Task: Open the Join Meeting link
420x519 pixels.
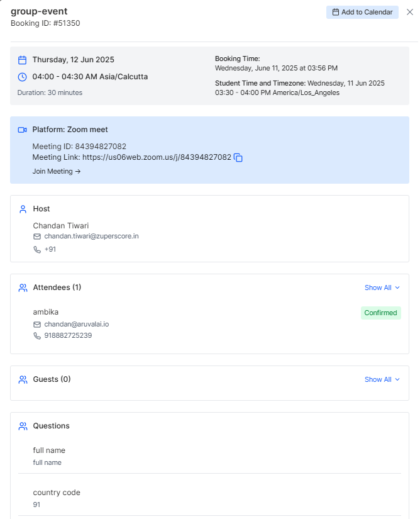Action: pyautogui.click(x=57, y=171)
